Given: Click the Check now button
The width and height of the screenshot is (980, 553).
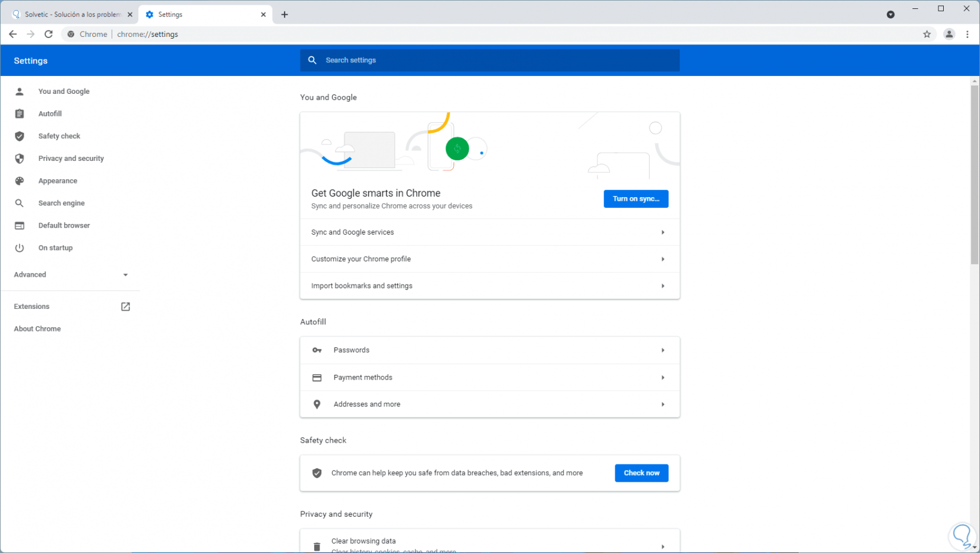Looking at the screenshot, I should pyautogui.click(x=641, y=473).
